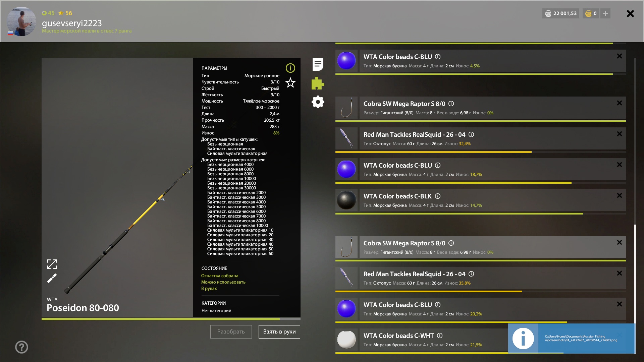Open rod info via green i icon
Image resolution: width=644 pixels, height=362 pixels.
pyautogui.click(x=290, y=68)
